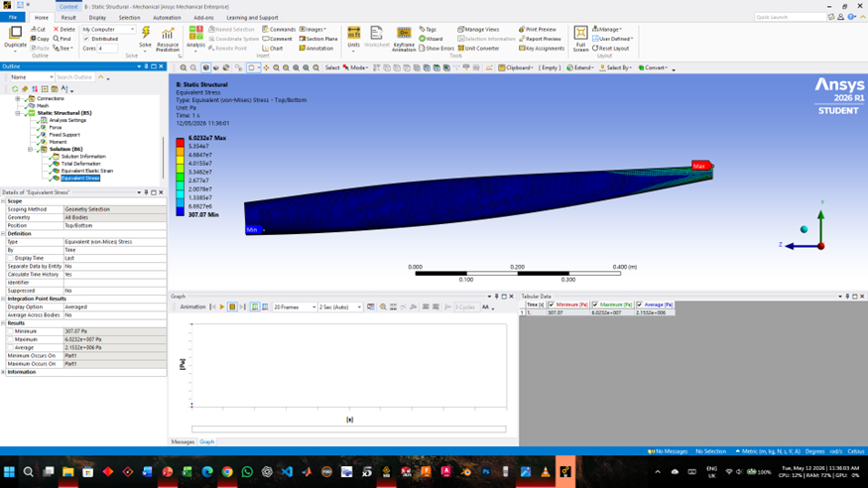The width and height of the screenshot is (868, 488).
Task: Click the Solve lightning bolt icon
Action: [x=146, y=34]
